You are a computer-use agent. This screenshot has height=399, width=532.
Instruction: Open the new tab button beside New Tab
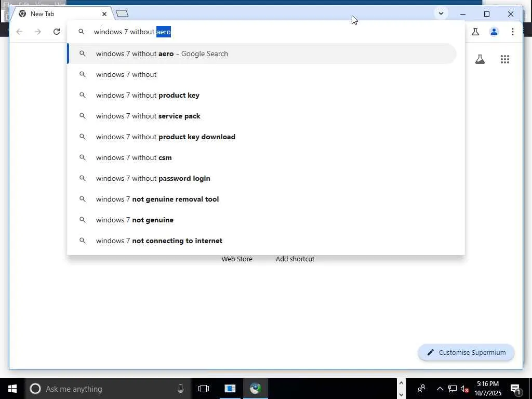pyautogui.click(x=122, y=14)
